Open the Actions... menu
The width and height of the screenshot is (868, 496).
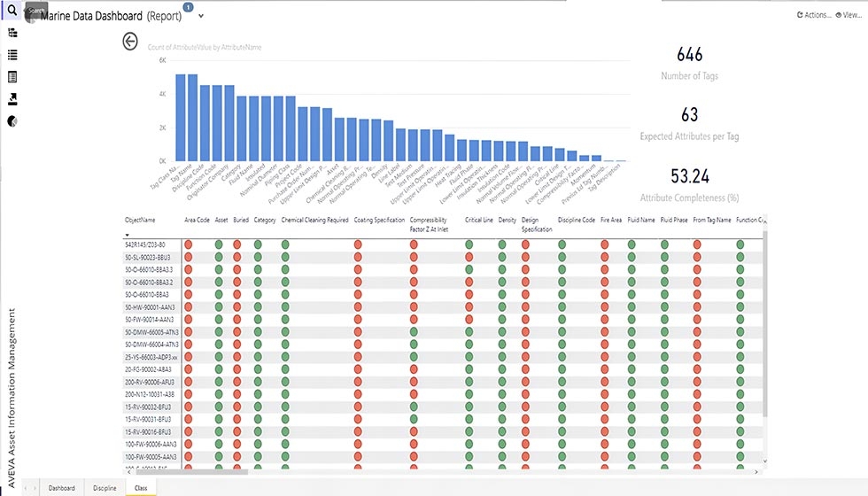click(x=813, y=15)
